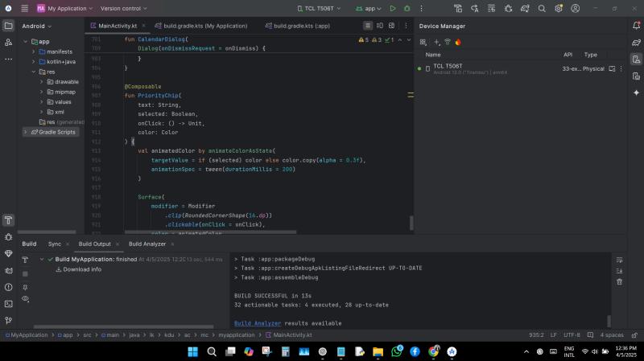This screenshot has height=361, width=644.
Task: Switch to the Sync tab
Action: click(54, 244)
